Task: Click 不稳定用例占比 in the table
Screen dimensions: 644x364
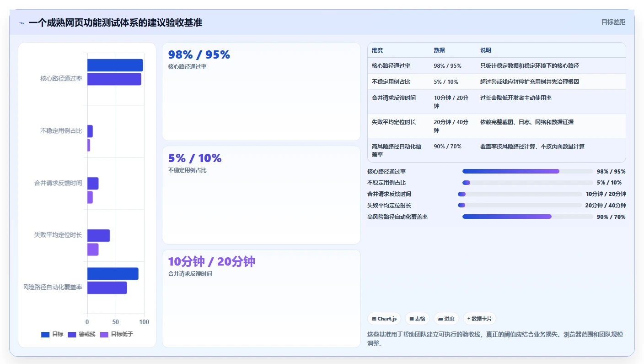Action: coord(391,82)
